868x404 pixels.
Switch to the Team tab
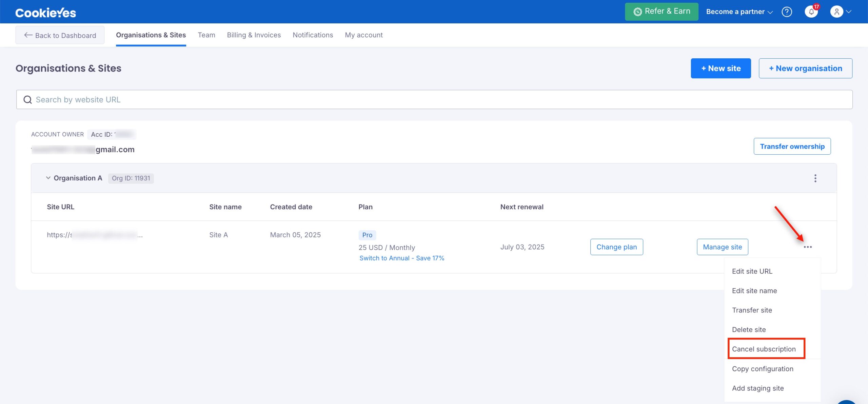coord(206,35)
